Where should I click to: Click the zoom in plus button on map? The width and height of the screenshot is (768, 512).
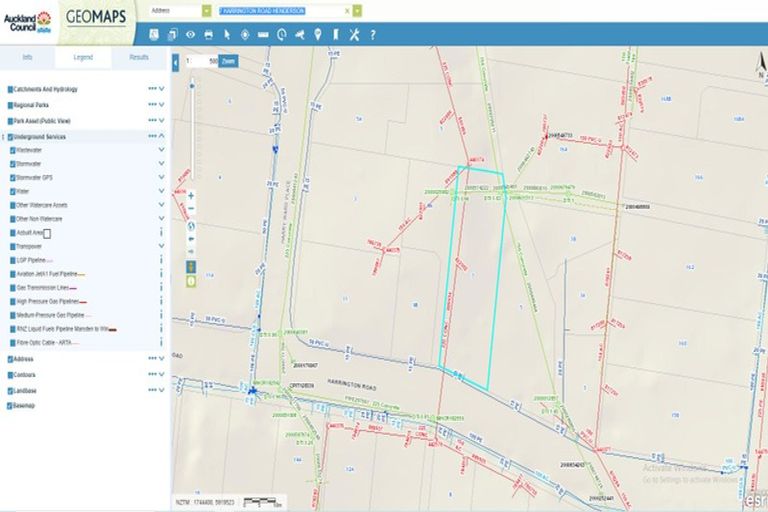tap(191, 196)
